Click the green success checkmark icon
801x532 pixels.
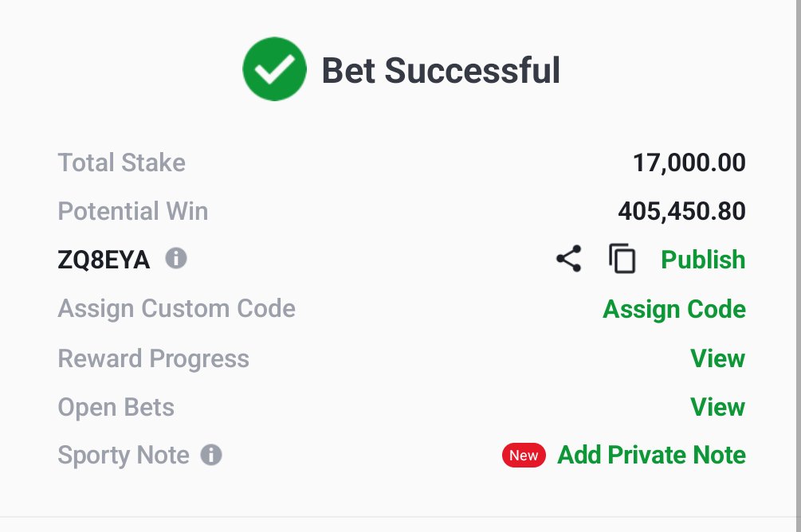(x=274, y=69)
